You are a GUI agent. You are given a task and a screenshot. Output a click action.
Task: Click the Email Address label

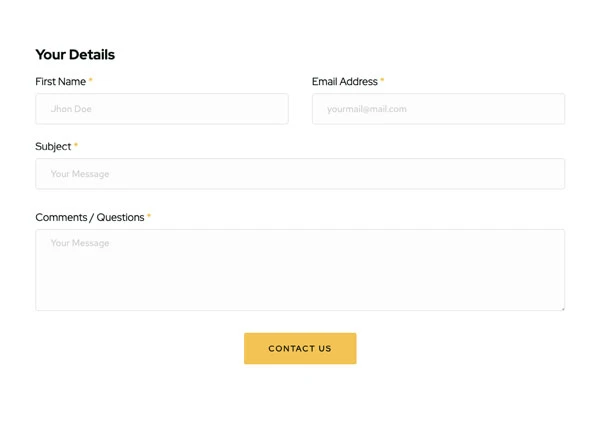click(345, 81)
